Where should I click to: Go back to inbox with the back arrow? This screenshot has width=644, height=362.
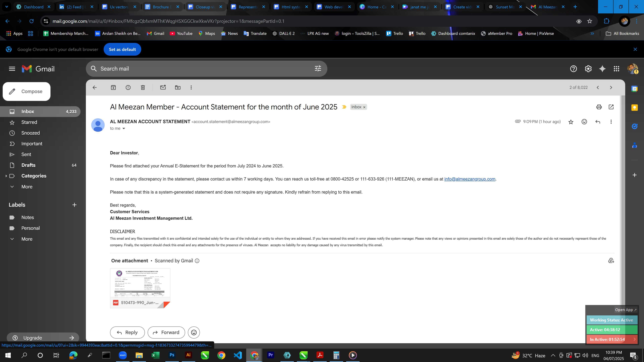(94, 87)
